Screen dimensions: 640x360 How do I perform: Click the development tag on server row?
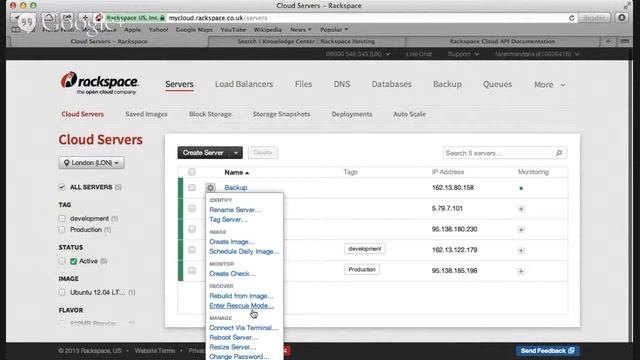tap(364, 249)
